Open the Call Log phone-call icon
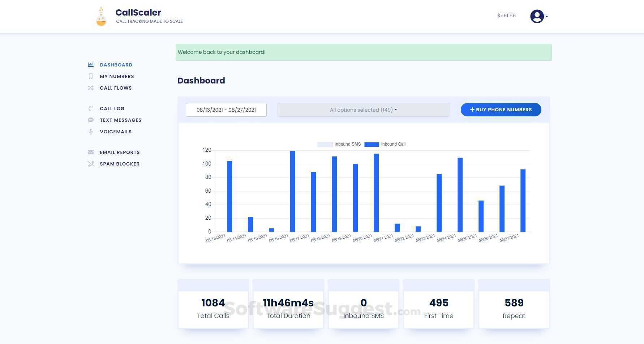The width and height of the screenshot is (644, 344). tap(90, 108)
